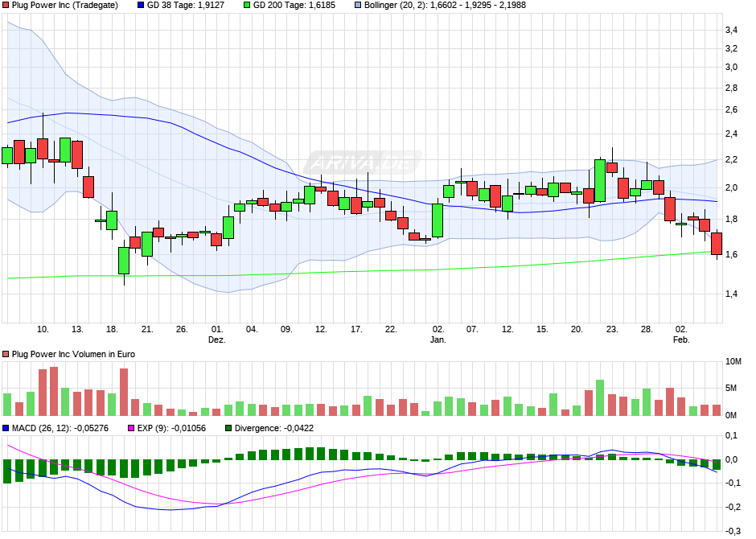This screenshot has height=539, width=756.
Task: Click the light-blue Bollinger legend swatch
Action: coord(358,6)
